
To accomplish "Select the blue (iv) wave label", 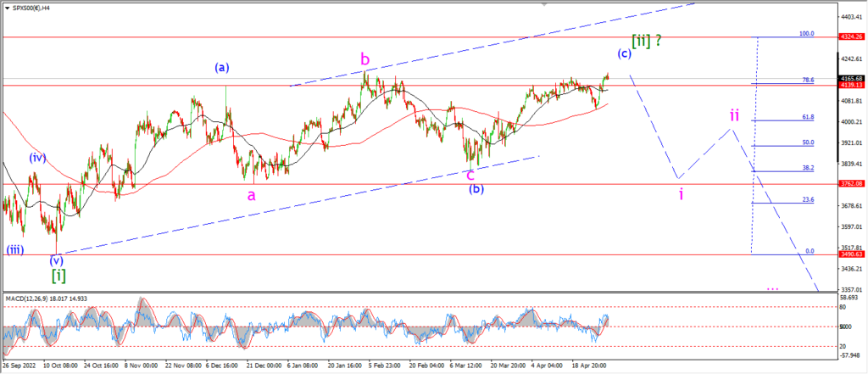I will (x=36, y=157).
